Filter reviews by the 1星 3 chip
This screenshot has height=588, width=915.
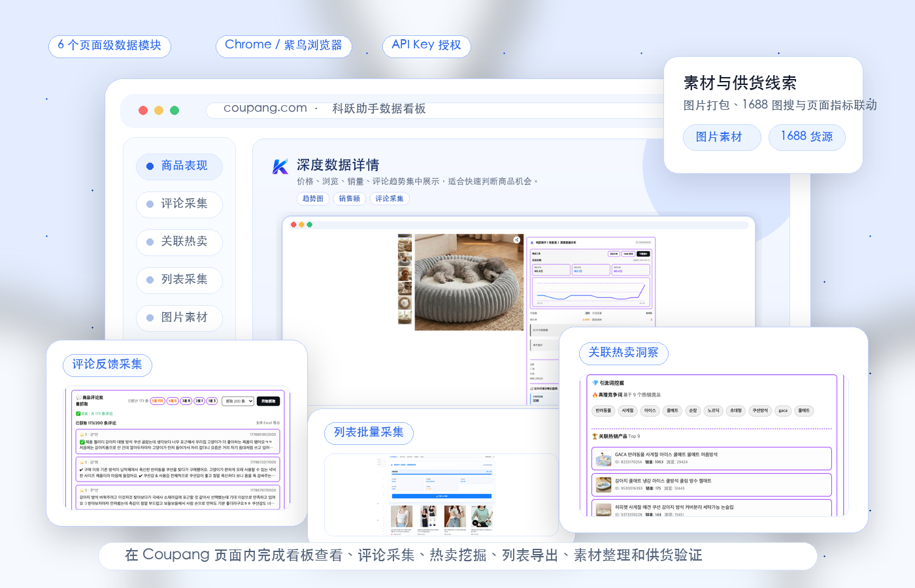point(212,401)
